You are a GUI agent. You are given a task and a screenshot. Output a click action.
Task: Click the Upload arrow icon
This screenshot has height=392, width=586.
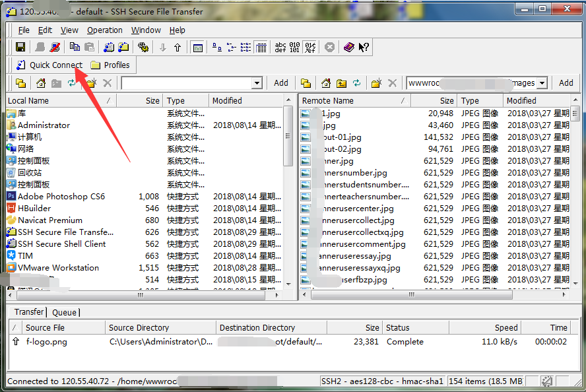click(178, 48)
